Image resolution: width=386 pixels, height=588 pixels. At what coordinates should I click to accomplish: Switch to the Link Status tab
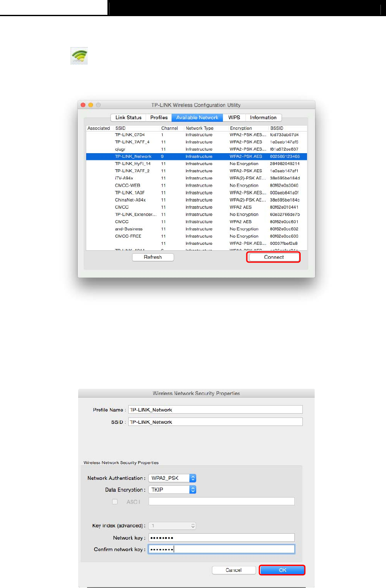128,118
